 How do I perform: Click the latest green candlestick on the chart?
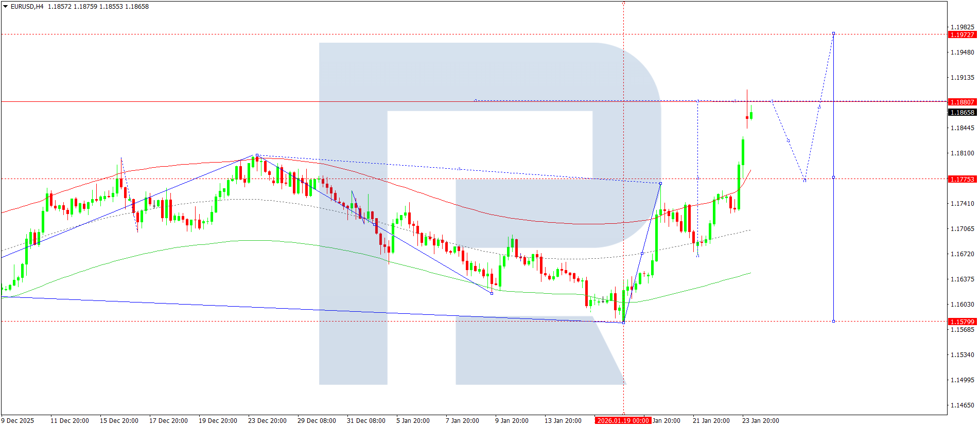click(751, 113)
